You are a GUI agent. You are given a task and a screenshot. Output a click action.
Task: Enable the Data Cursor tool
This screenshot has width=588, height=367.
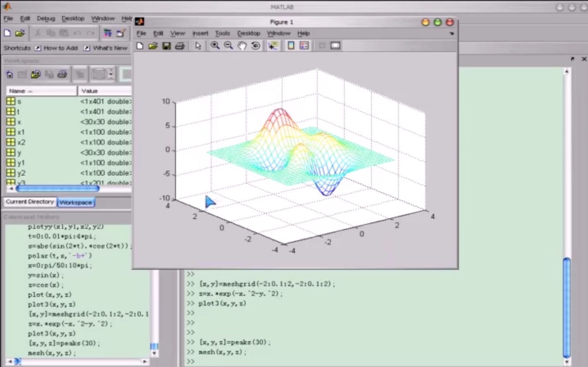pos(273,46)
